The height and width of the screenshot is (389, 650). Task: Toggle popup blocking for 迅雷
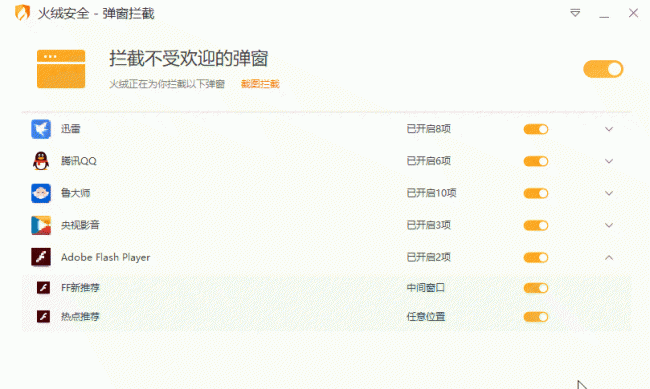(536, 129)
